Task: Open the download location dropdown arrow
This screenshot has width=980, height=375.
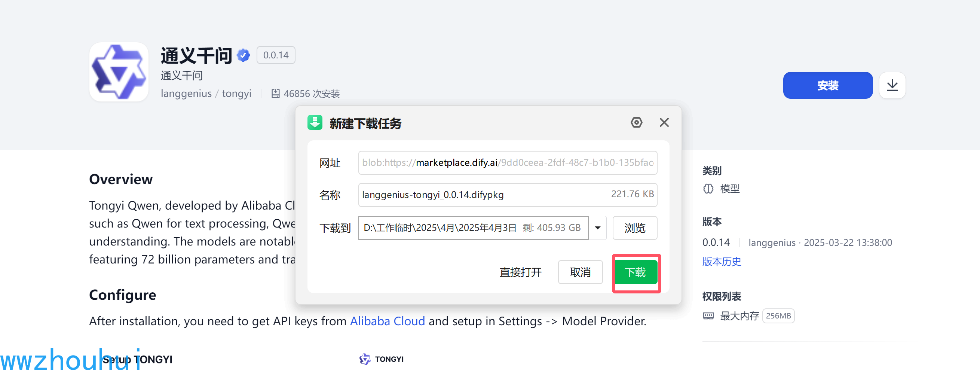Action: 598,228
